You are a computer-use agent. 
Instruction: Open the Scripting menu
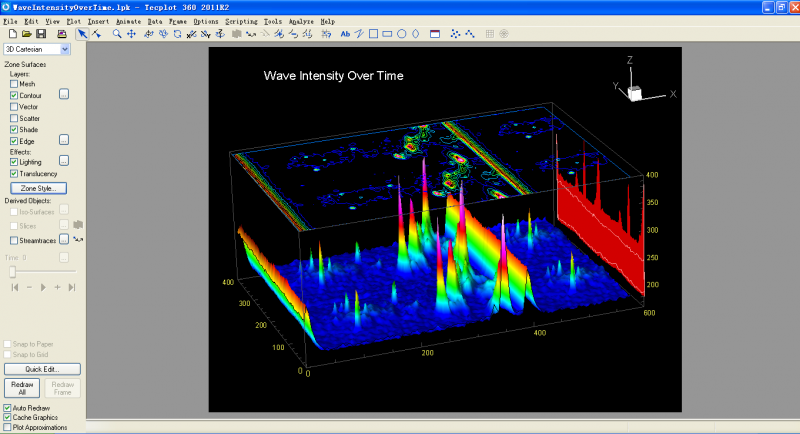pyautogui.click(x=240, y=21)
